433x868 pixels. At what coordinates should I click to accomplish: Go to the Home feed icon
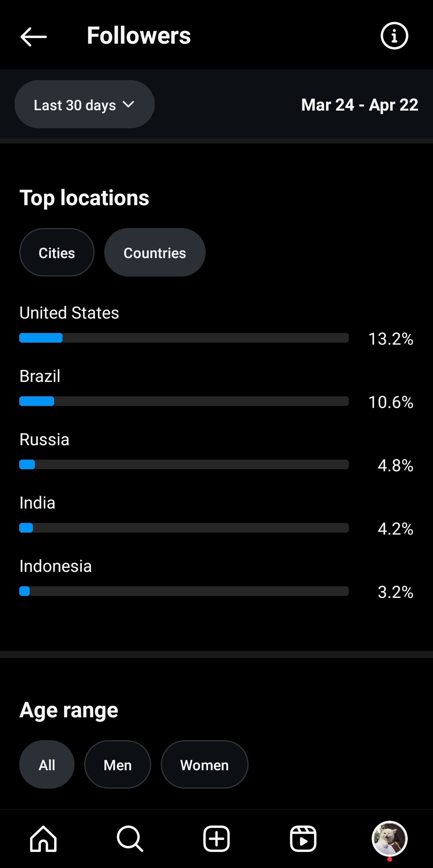coord(43,838)
